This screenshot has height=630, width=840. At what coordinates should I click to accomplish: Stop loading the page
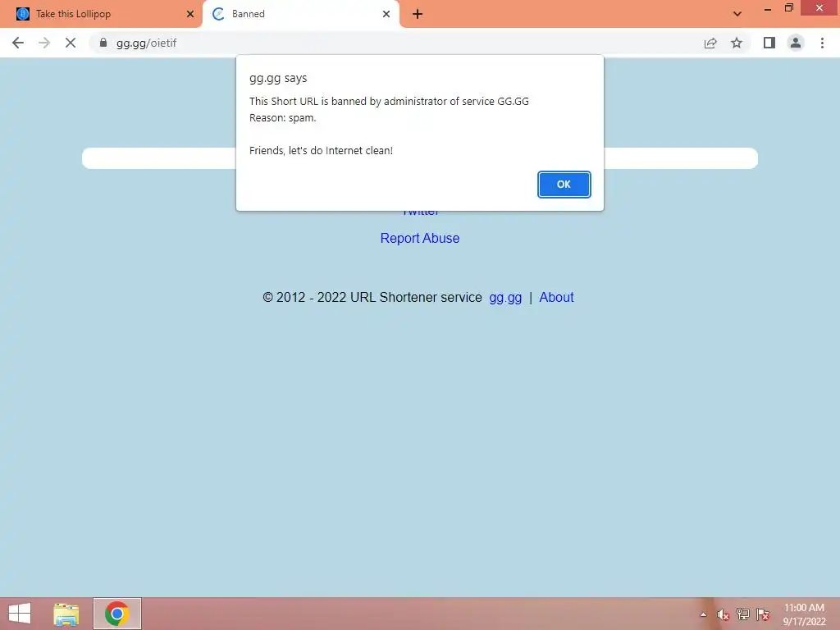[x=71, y=43]
